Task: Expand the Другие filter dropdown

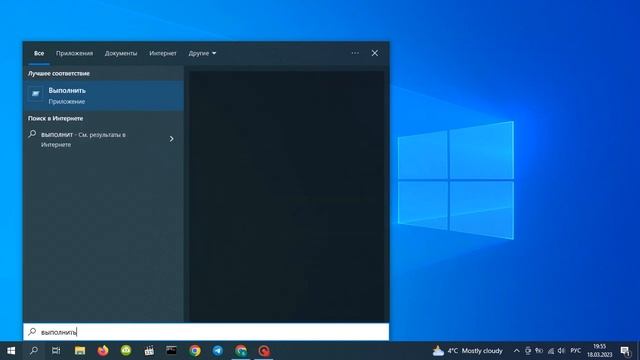Action: tap(202, 53)
